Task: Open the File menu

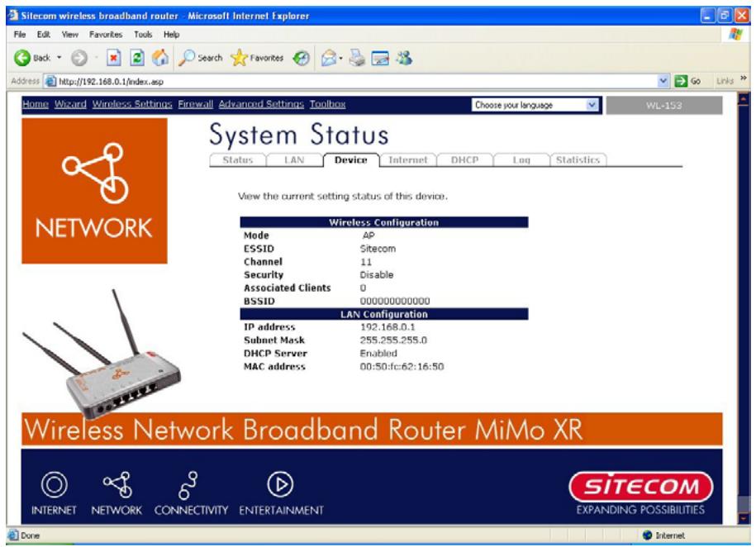Action: [20, 34]
